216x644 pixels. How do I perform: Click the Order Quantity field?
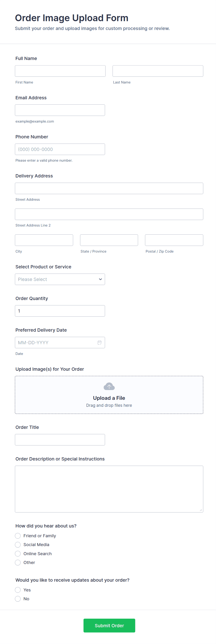[x=60, y=311]
